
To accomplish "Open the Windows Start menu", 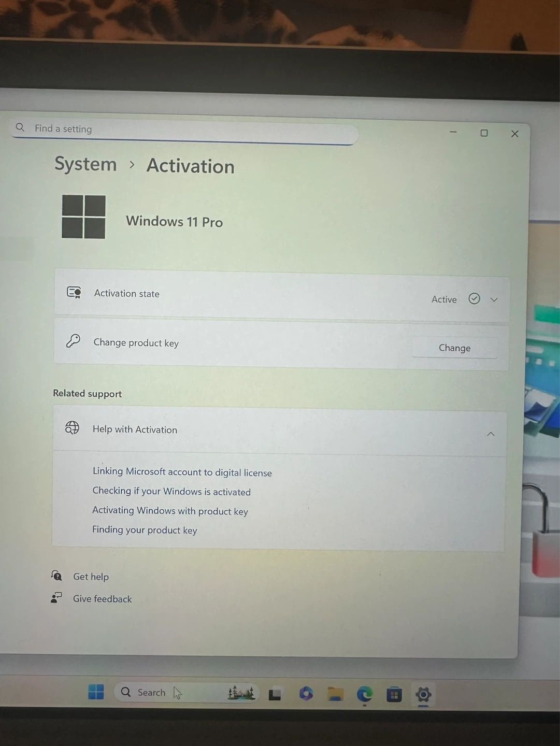I will 96,692.
